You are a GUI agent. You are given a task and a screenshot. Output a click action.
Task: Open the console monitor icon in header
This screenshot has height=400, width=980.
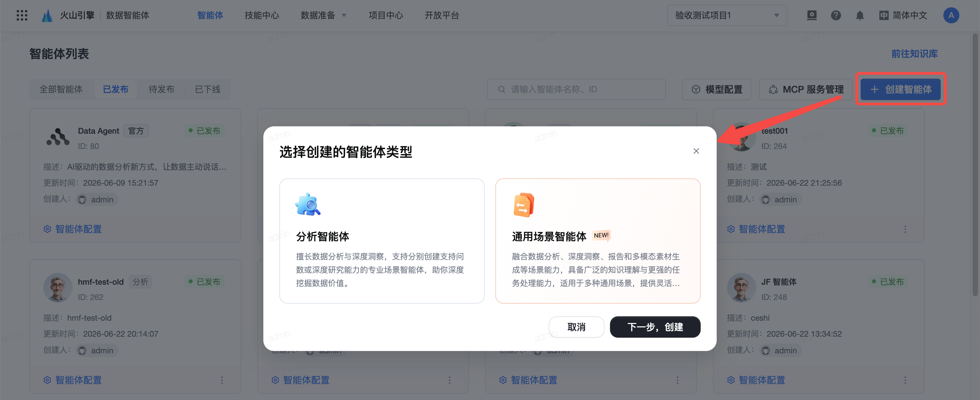(811, 15)
